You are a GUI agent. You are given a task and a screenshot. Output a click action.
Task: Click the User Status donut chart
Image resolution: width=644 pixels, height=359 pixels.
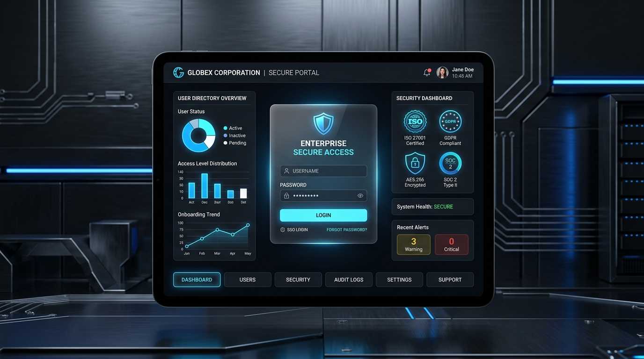click(198, 136)
